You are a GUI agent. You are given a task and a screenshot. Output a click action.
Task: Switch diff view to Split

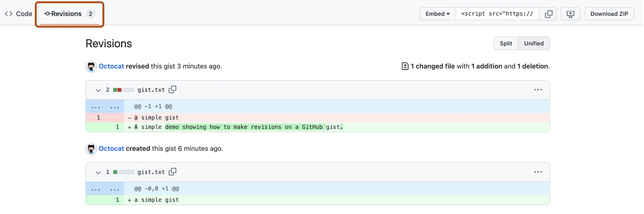coord(506,43)
